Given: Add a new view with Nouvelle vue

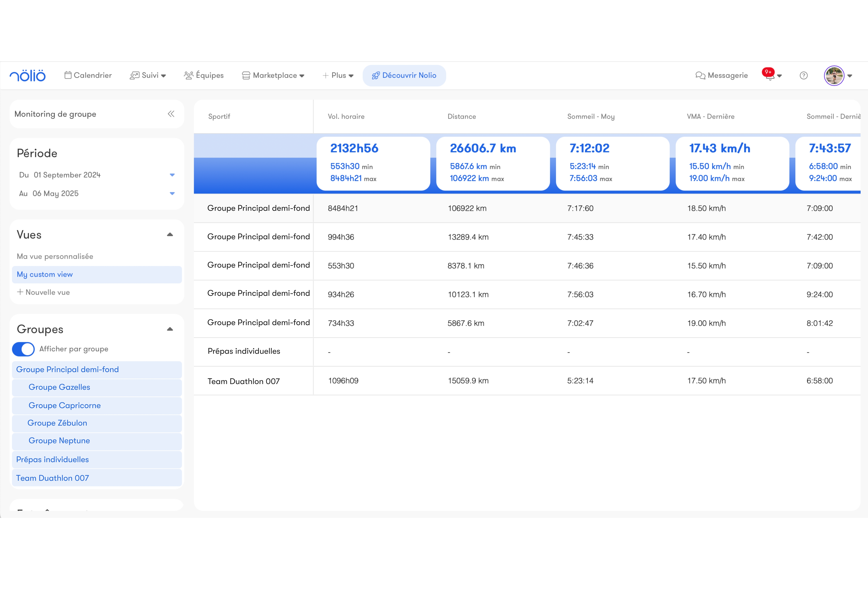Looking at the screenshot, I should (43, 292).
